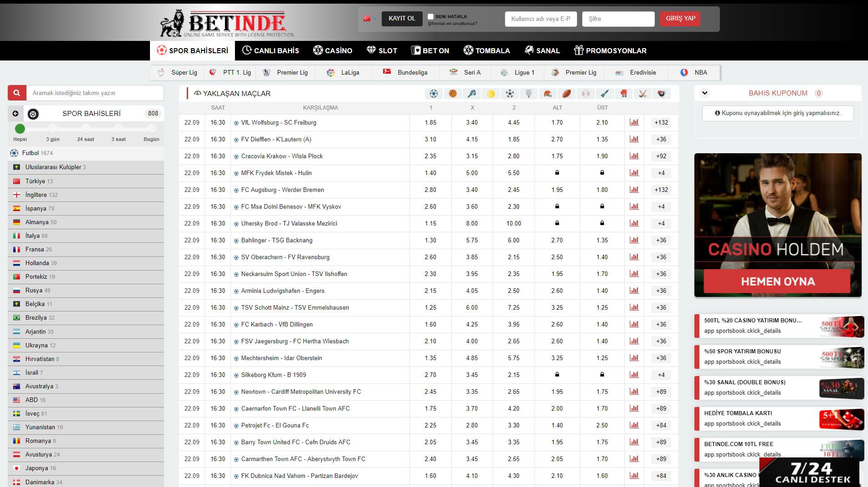Open the CANLI BAHİS tab
This screenshot has height=487, width=868.
click(x=270, y=50)
